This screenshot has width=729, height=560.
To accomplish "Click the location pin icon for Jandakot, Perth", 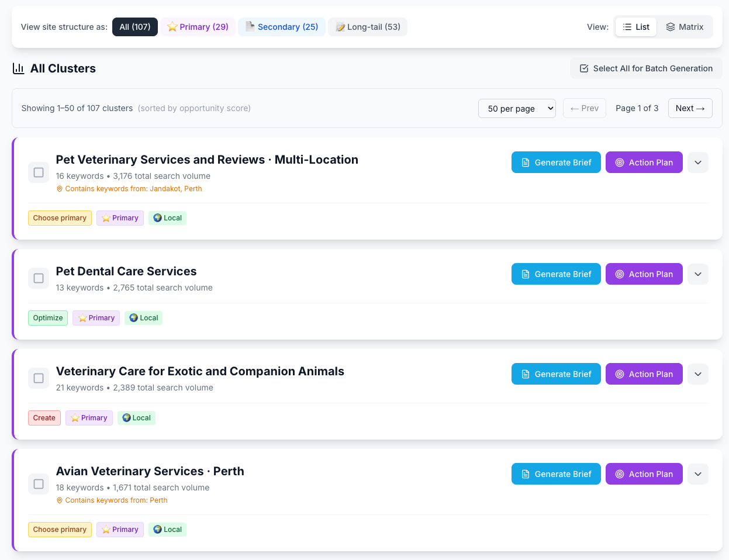I will coord(59,189).
